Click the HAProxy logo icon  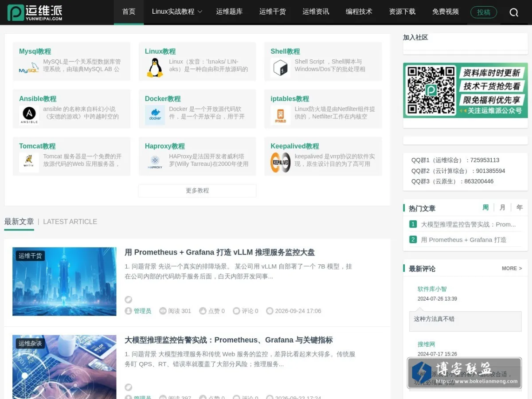click(155, 163)
